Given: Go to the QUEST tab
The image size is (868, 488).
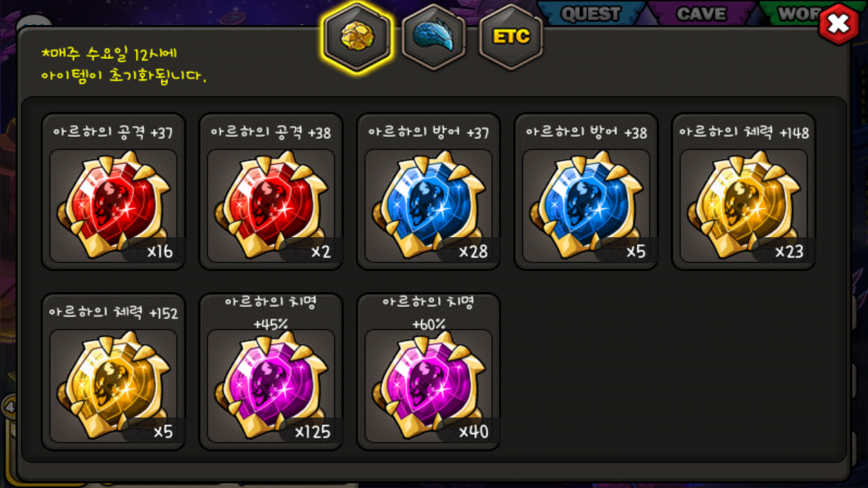Looking at the screenshot, I should (590, 13).
